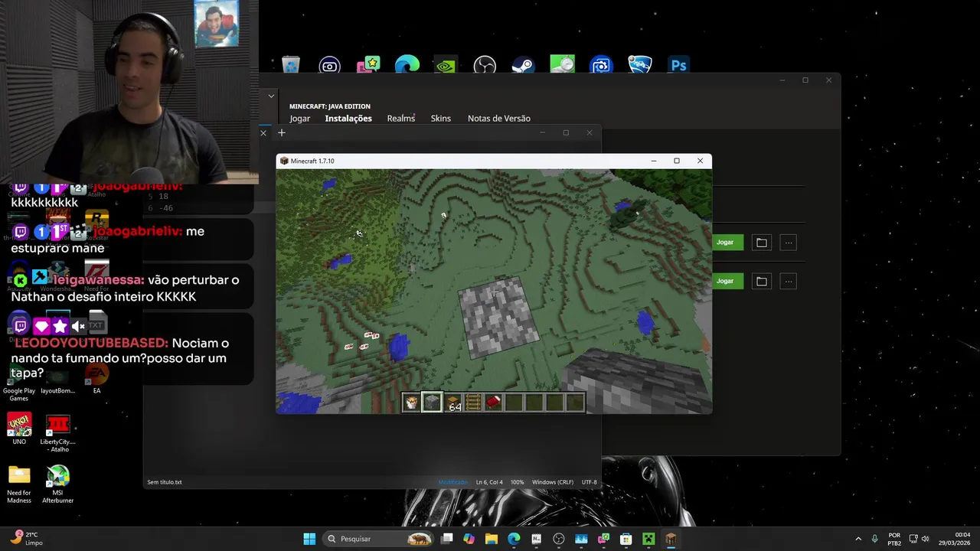Click the cobblestone platform in the Minecraft world

[498, 318]
